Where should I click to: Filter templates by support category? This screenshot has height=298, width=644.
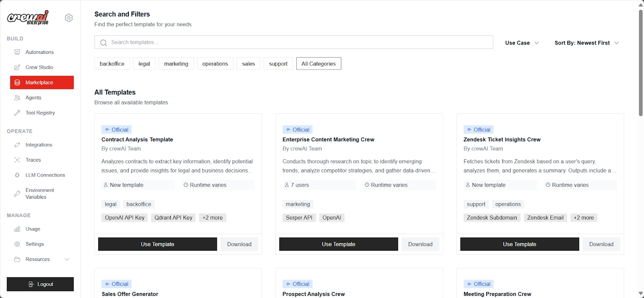[278, 64]
